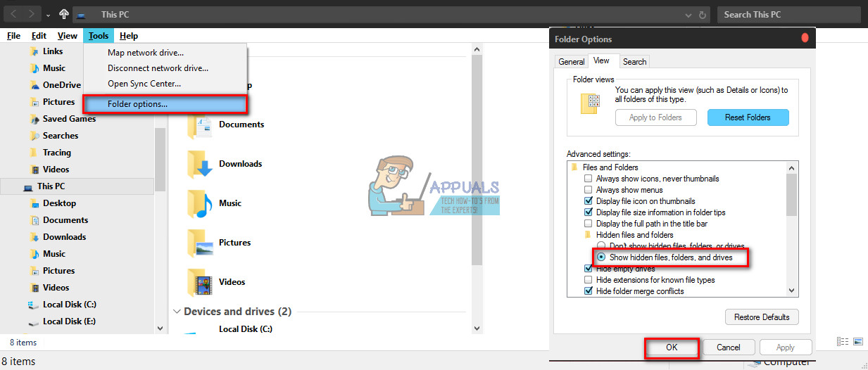Open recent locations dropdown arrow
The height and width of the screenshot is (370, 868).
[48, 15]
